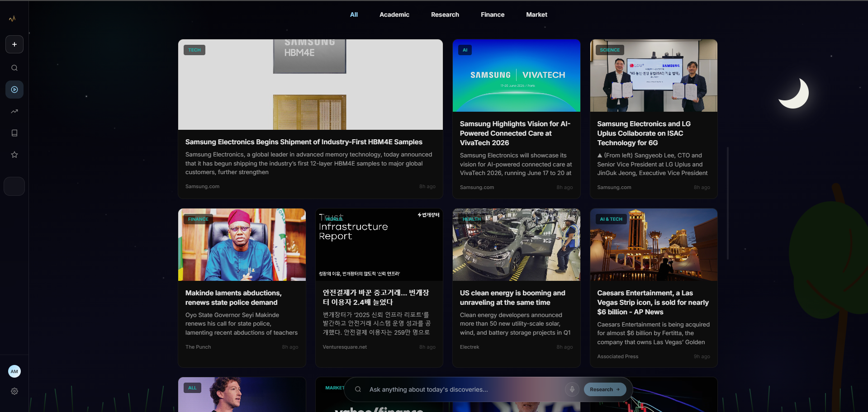The height and width of the screenshot is (412, 868).
Task: Open search from the sidebar magnifier icon
Action: click(x=14, y=68)
